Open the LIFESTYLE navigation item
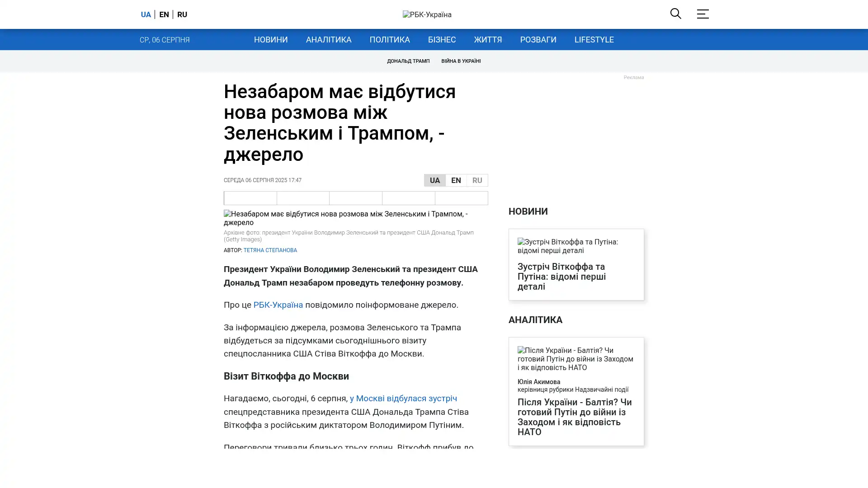Viewport: 868px width, 488px height. point(594,40)
